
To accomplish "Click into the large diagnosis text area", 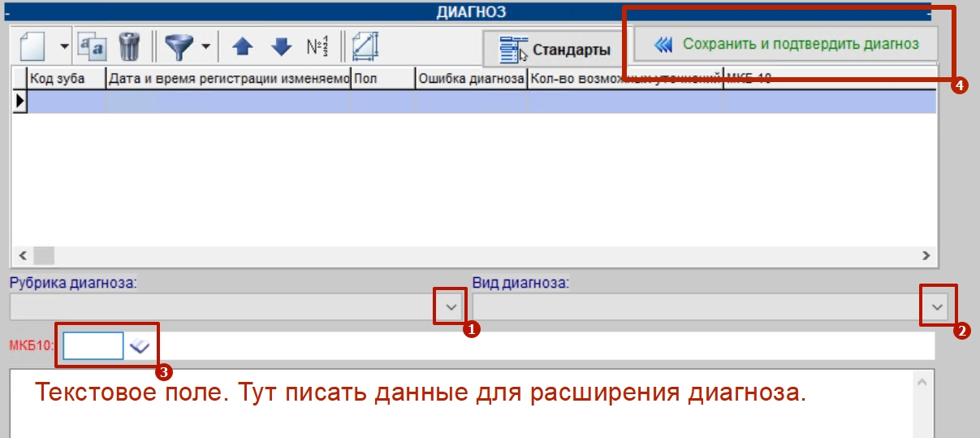I will coord(461,404).
